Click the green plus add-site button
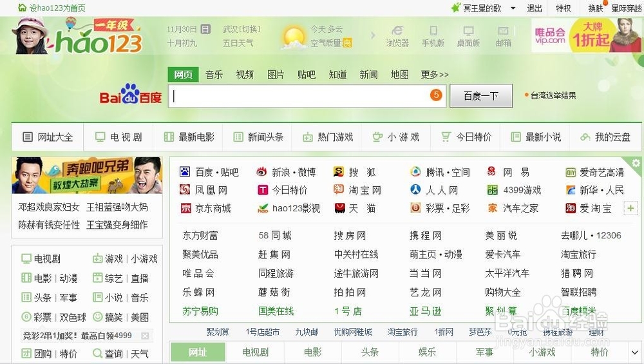Viewport: 644px width, 364px height. (x=630, y=208)
